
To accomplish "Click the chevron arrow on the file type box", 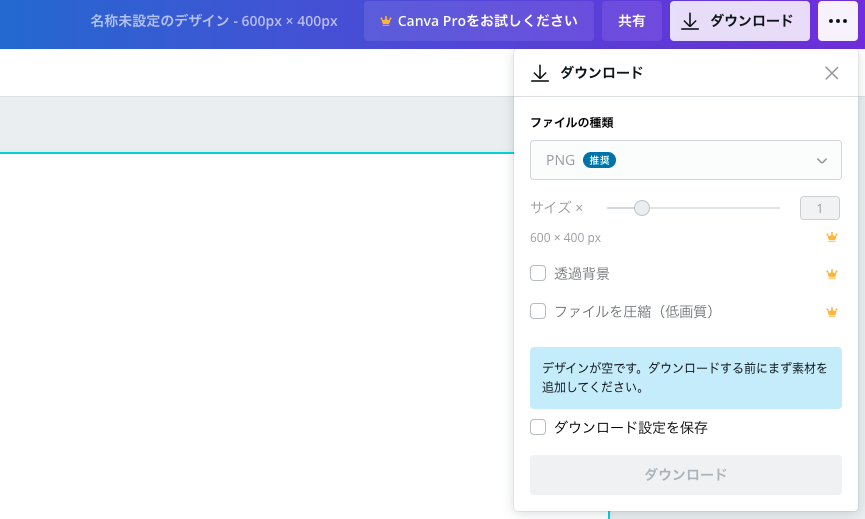I will (x=822, y=160).
